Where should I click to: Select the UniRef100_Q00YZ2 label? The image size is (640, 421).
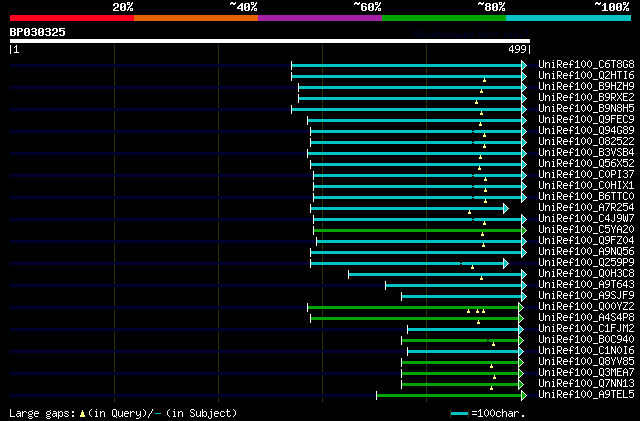(586, 307)
